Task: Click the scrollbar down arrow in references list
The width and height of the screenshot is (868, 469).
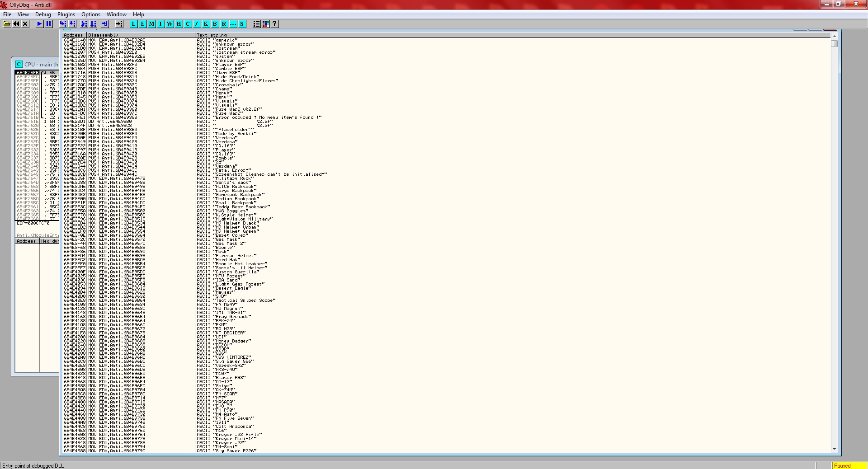Action: click(835, 449)
